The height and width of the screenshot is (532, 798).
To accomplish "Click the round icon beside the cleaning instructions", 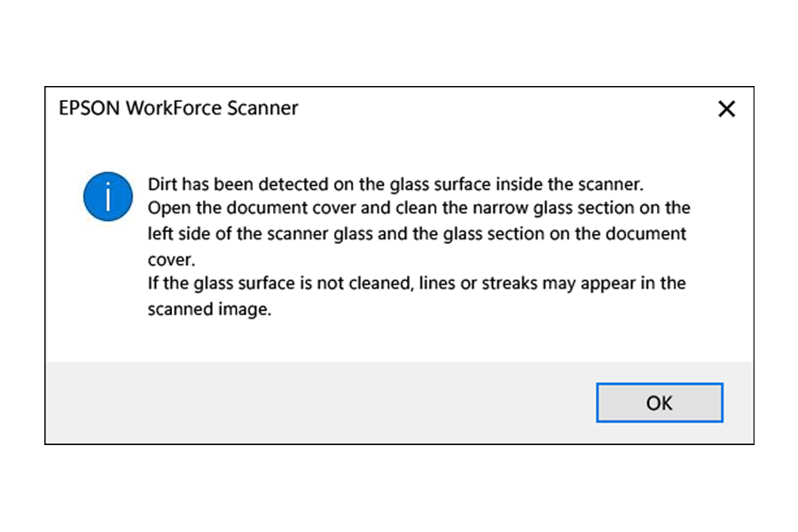I will click(107, 196).
